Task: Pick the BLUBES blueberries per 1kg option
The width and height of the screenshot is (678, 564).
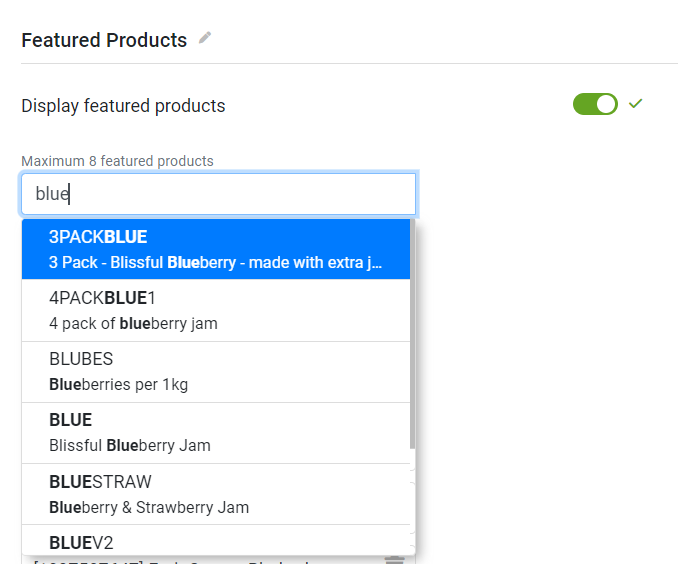Action: 216,372
